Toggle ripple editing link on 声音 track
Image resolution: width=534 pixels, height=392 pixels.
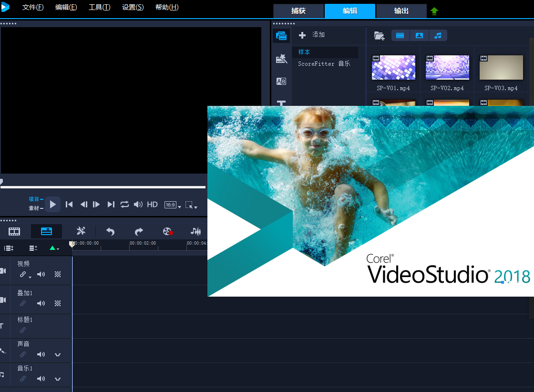pyautogui.click(x=23, y=354)
